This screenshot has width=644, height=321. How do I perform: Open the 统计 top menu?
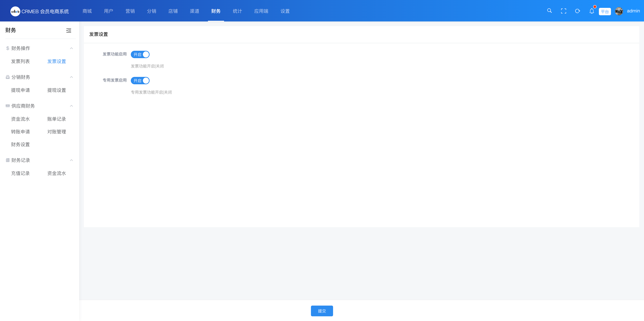pos(237,11)
